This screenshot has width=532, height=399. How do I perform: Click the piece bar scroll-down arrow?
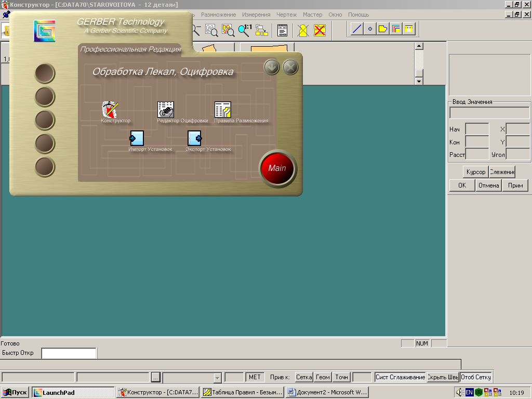click(x=419, y=81)
